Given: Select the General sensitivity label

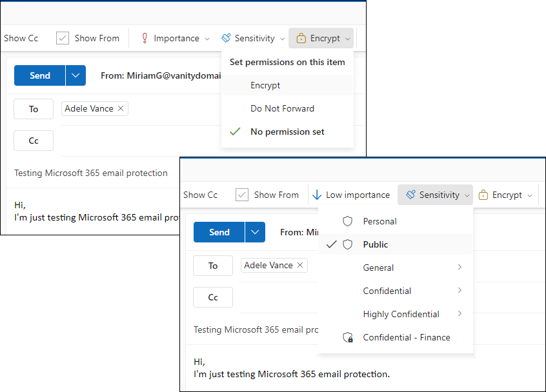Looking at the screenshot, I should click(x=396, y=268).
